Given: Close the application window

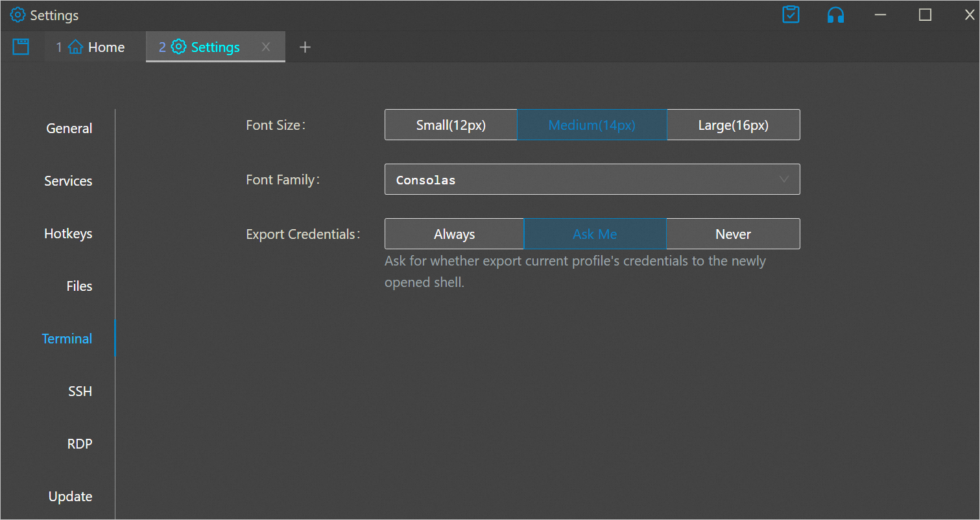Looking at the screenshot, I should (x=970, y=15).
